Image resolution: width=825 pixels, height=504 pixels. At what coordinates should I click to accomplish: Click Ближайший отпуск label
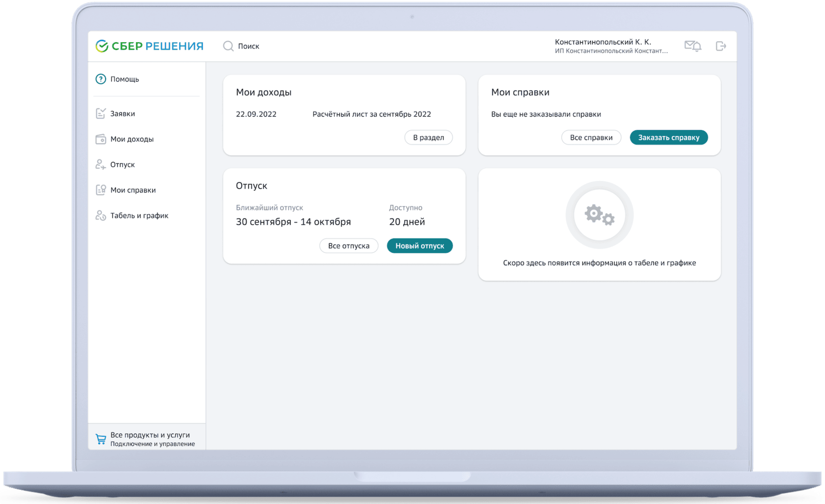[269, 208]
